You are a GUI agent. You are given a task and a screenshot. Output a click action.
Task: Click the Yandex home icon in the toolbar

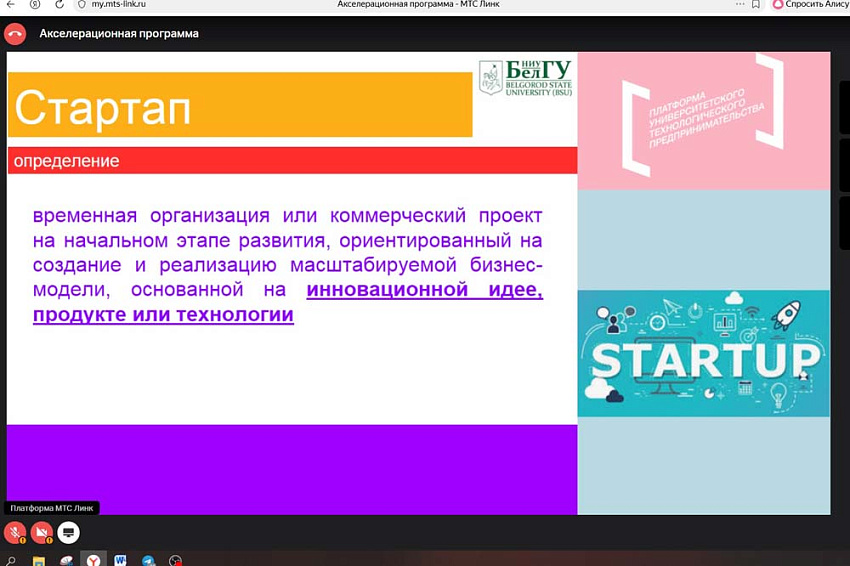pyautogui.click(x=35, y=5)
